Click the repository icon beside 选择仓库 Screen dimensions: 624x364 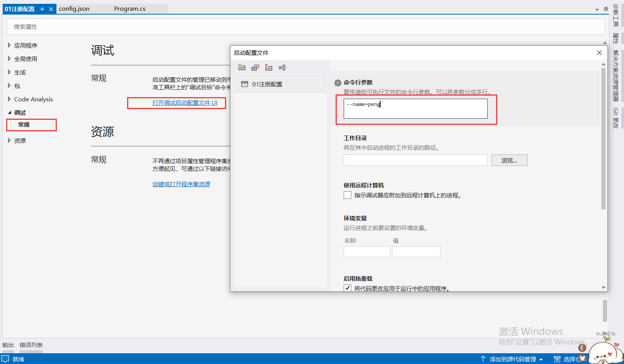click(x=557, y=359)
